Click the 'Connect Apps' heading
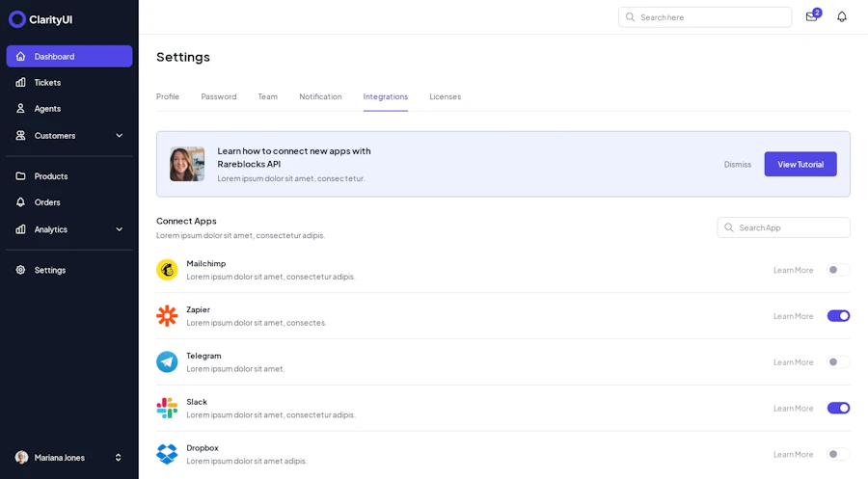The height and width of the screenshot is (479, 868). tap(186, 221)
